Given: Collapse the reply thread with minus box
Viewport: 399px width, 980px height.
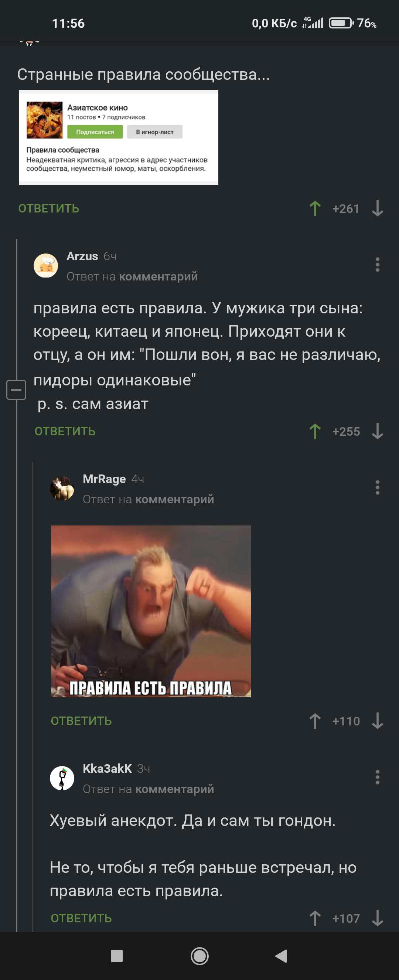Looking at the screenshot, I should pos(16,390).
